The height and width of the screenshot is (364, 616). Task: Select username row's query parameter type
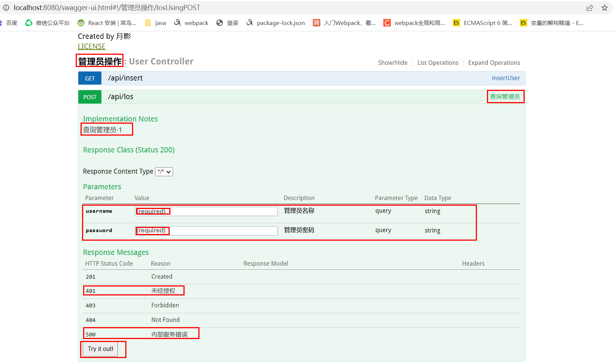383,211
